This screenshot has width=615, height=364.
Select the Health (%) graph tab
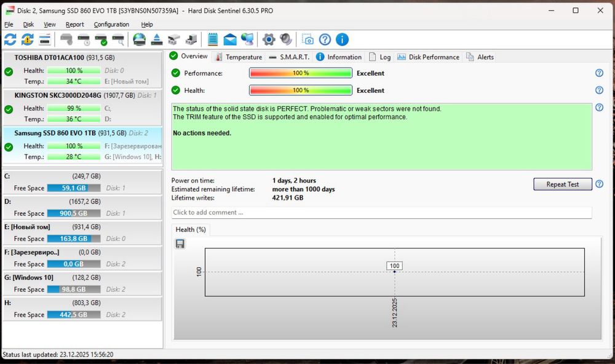click(191, 229)
